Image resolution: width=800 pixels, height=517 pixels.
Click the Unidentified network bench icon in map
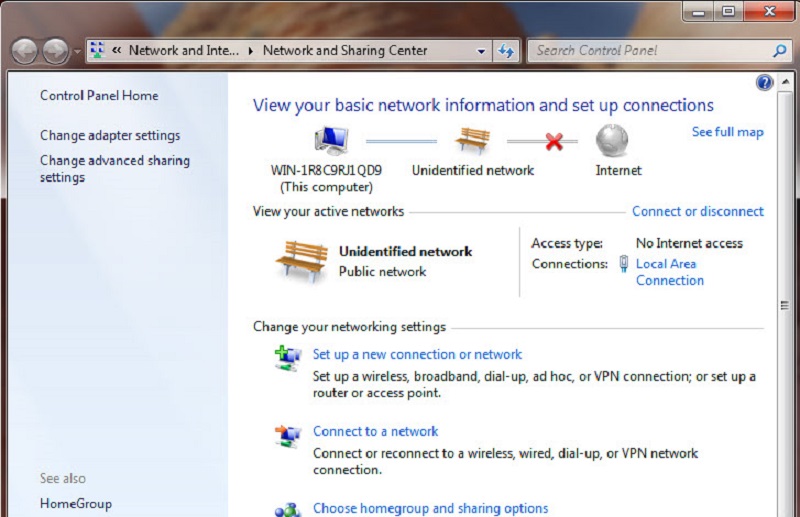coord(472,141)
